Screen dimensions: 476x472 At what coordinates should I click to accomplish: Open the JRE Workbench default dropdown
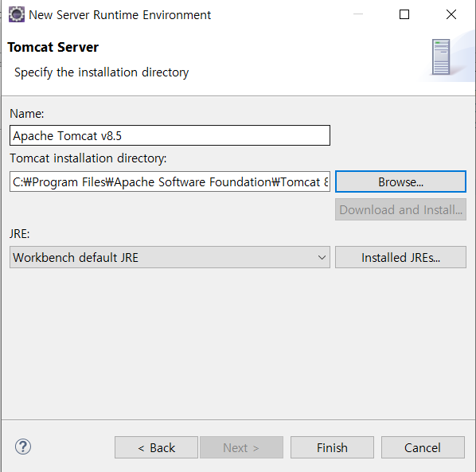(x=170, y=257)
